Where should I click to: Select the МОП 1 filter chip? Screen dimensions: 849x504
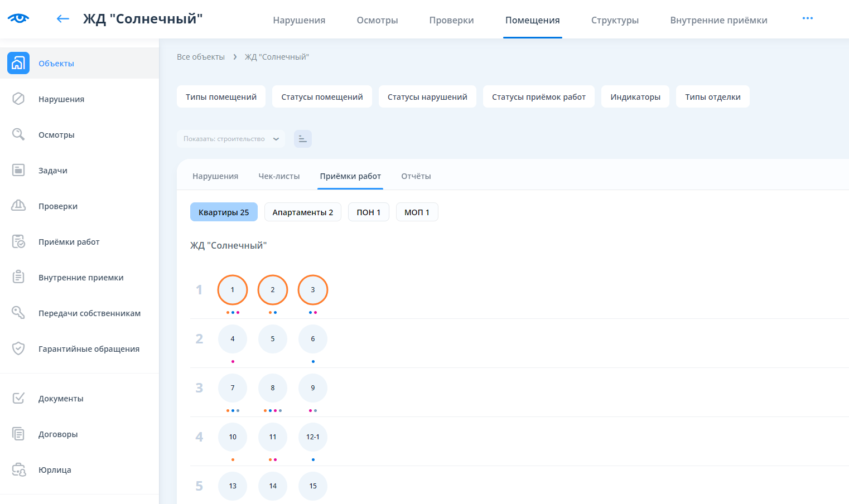[x=417, y=212]
